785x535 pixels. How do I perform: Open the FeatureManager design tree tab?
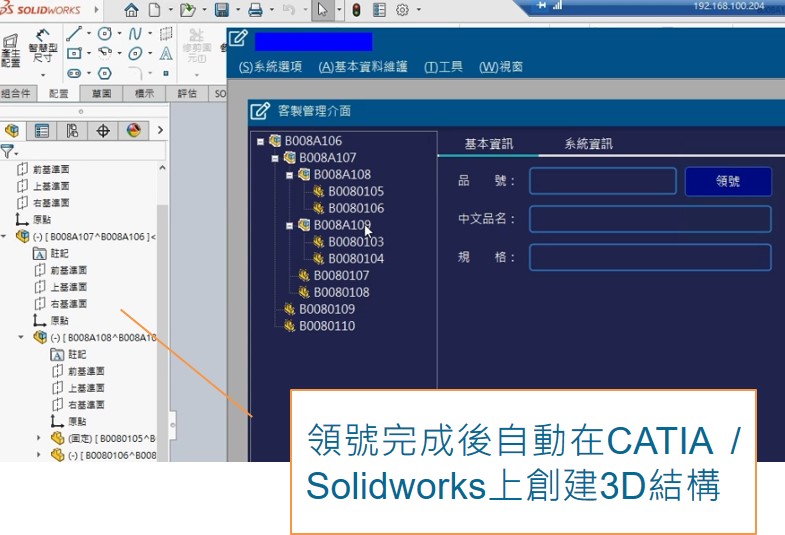tap(12, 131)
